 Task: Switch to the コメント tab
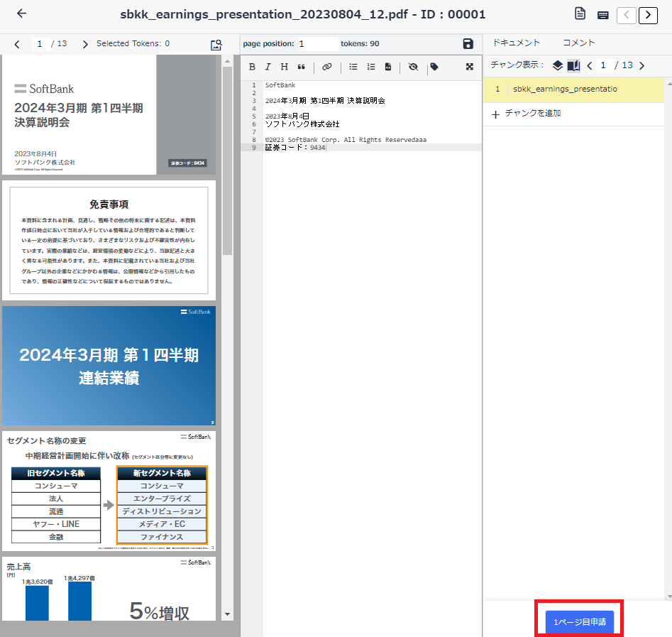tap(579, 43)
